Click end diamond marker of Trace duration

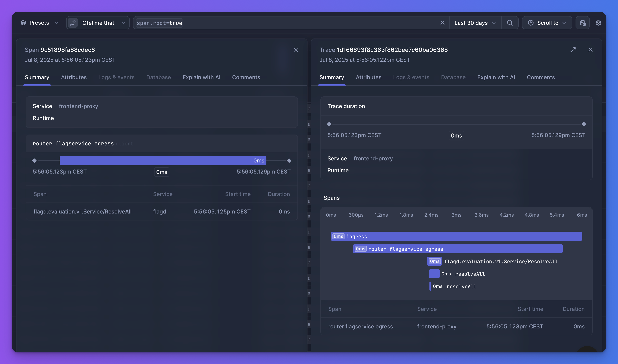tap(584, 124)
